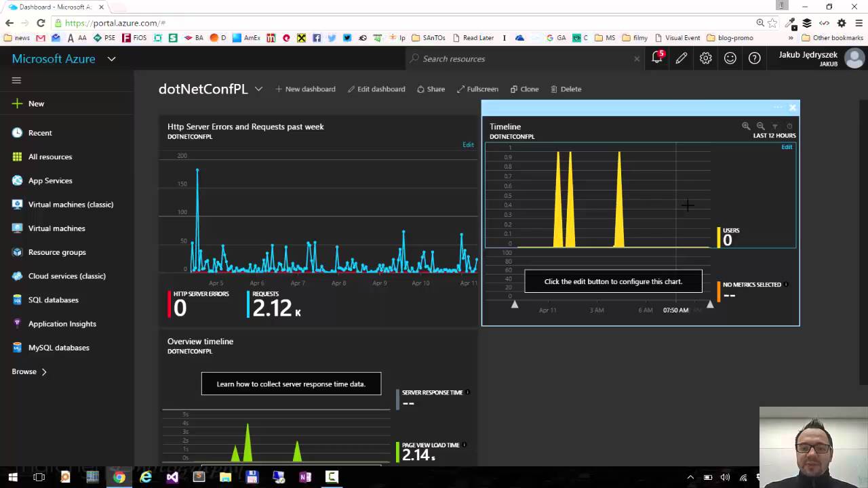Open the feedback smiley icon
Screen dimensions: 868x488
click(x=730, y=58)
